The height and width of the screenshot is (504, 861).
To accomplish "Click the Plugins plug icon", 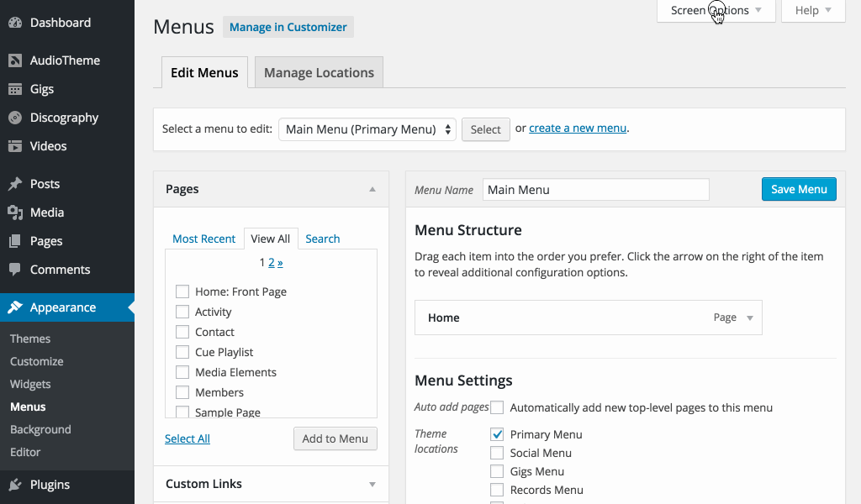I will (15, 484).
